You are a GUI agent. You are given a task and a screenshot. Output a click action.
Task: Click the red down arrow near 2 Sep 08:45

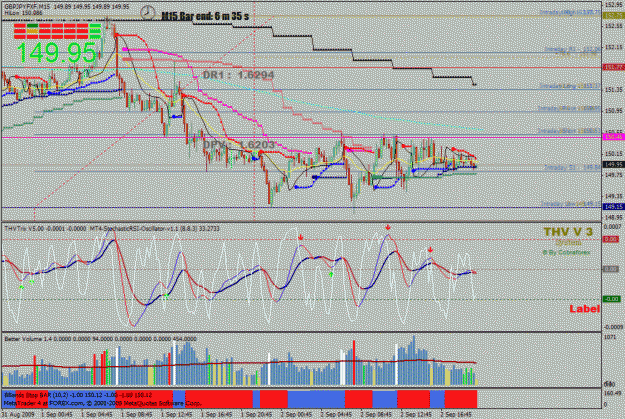388,227
